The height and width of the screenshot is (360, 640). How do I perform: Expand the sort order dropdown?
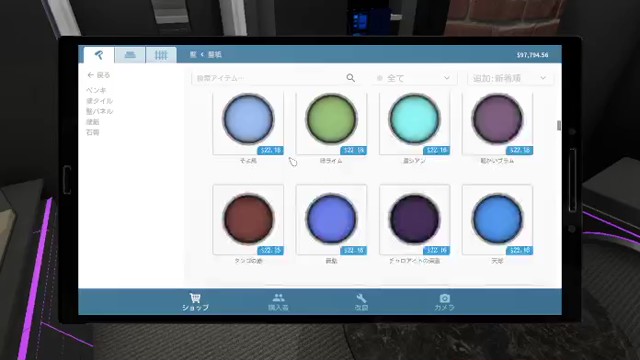tap(510, 78)
